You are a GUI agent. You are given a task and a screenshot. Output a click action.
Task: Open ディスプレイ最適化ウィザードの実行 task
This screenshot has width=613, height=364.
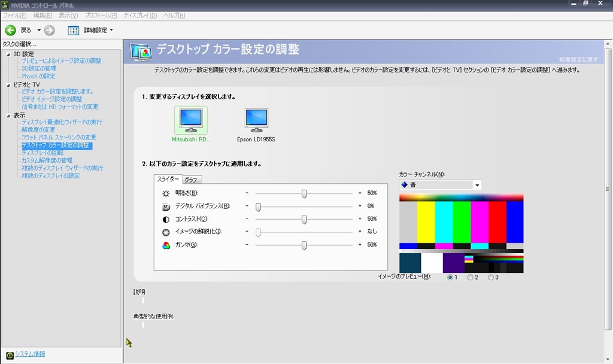(62, 122)
